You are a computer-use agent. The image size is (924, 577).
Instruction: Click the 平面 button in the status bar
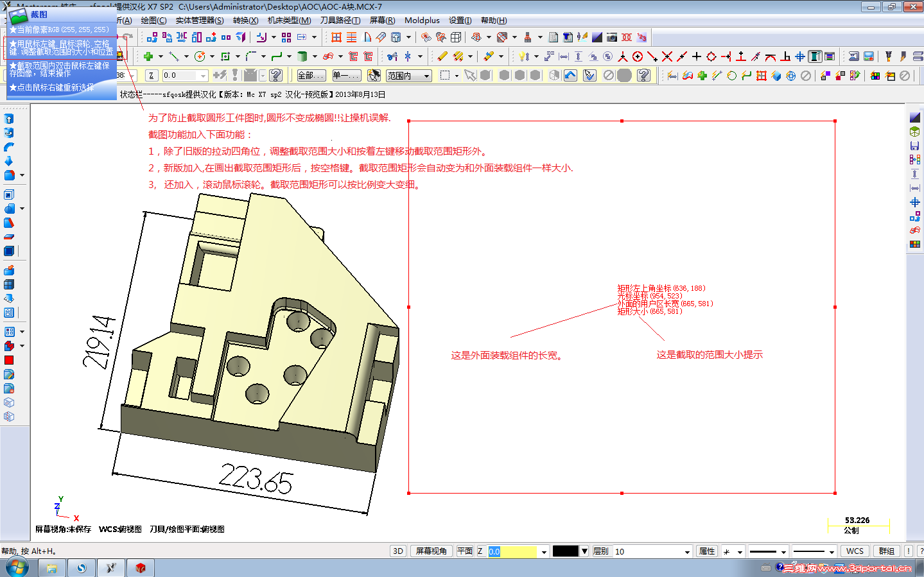coord(465,551)
